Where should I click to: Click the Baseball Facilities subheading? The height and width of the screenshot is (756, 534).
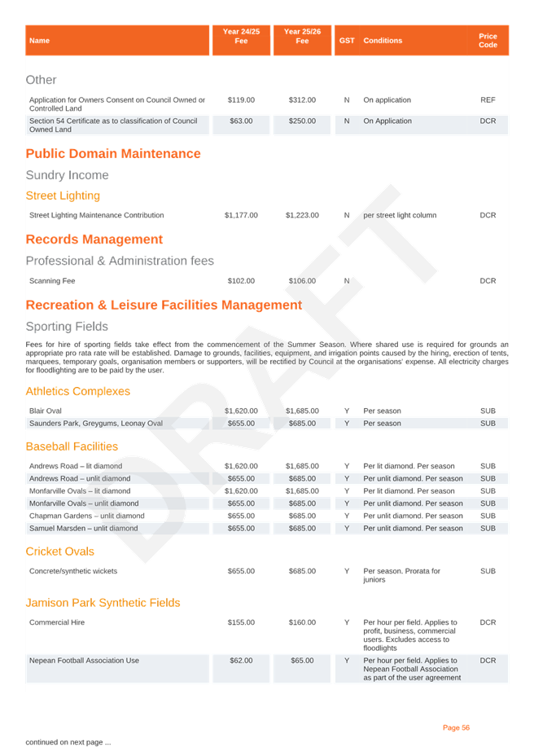72,446
